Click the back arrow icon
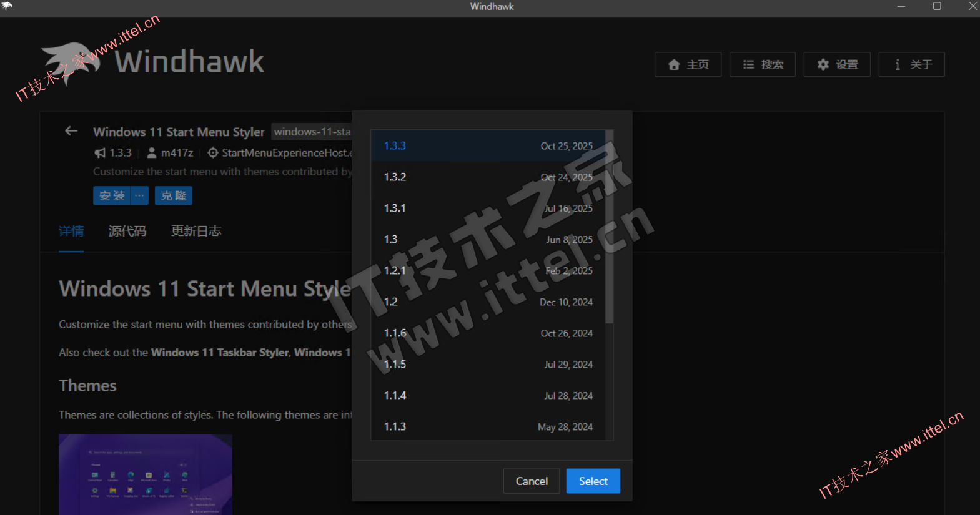Viewport: 980px width, 515px height. 71,131
